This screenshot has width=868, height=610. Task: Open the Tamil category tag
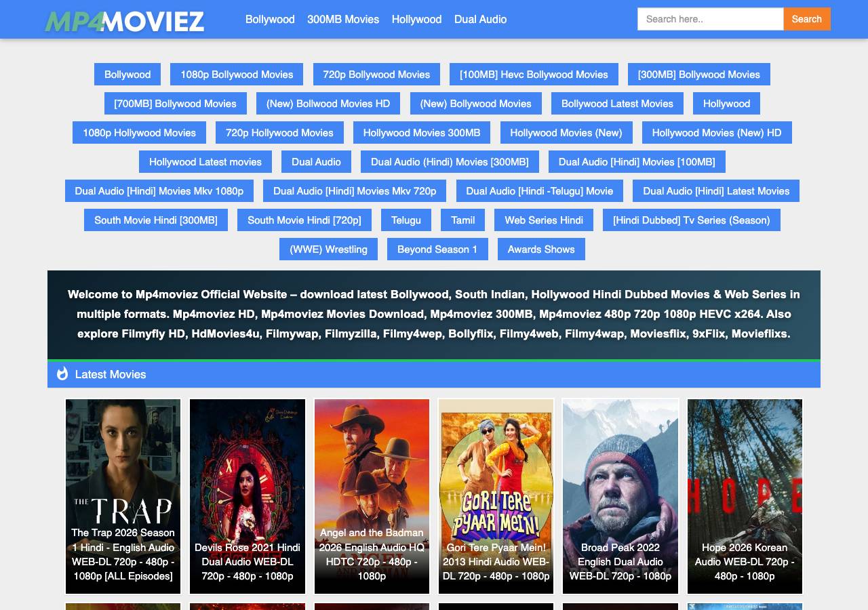463,220
